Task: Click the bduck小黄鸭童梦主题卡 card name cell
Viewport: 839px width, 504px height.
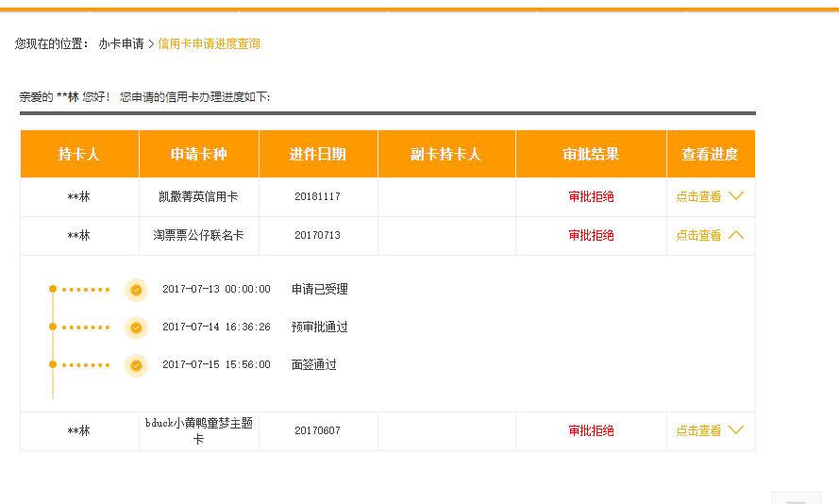Action: 198,430
